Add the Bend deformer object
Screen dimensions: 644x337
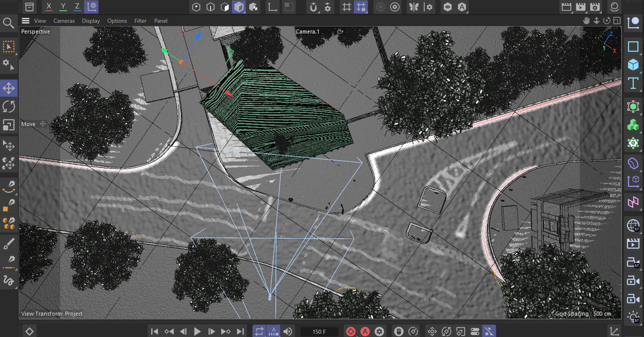pos(633,163)
